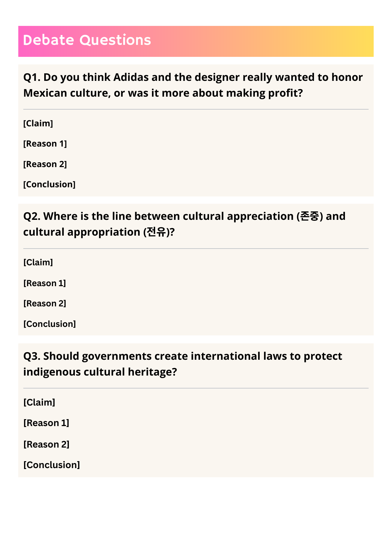The height and width of the screenshot is (554, 392).
Task: Click the [Claim] label under Q2
Action: (38, 262)
